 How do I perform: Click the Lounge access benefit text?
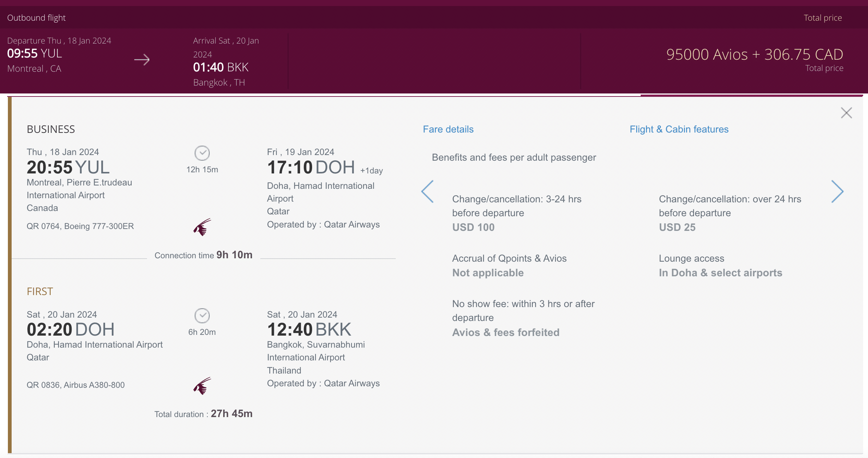point(691,258)
